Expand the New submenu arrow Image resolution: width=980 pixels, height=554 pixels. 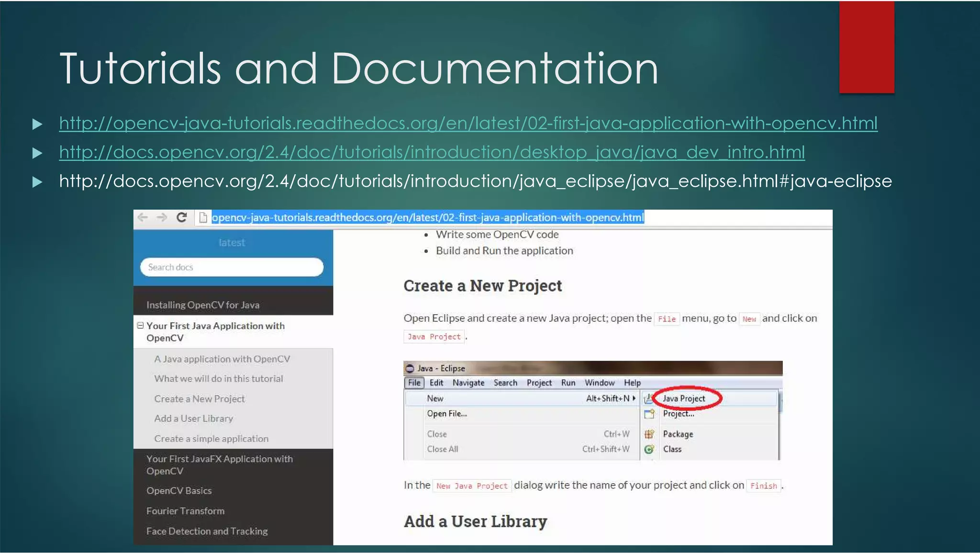coord(634,398)
